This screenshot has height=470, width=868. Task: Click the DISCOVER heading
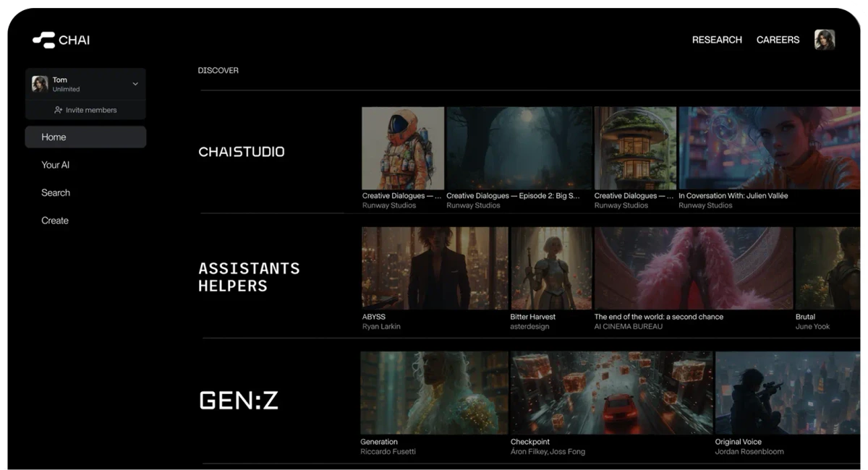pos(218,70)
